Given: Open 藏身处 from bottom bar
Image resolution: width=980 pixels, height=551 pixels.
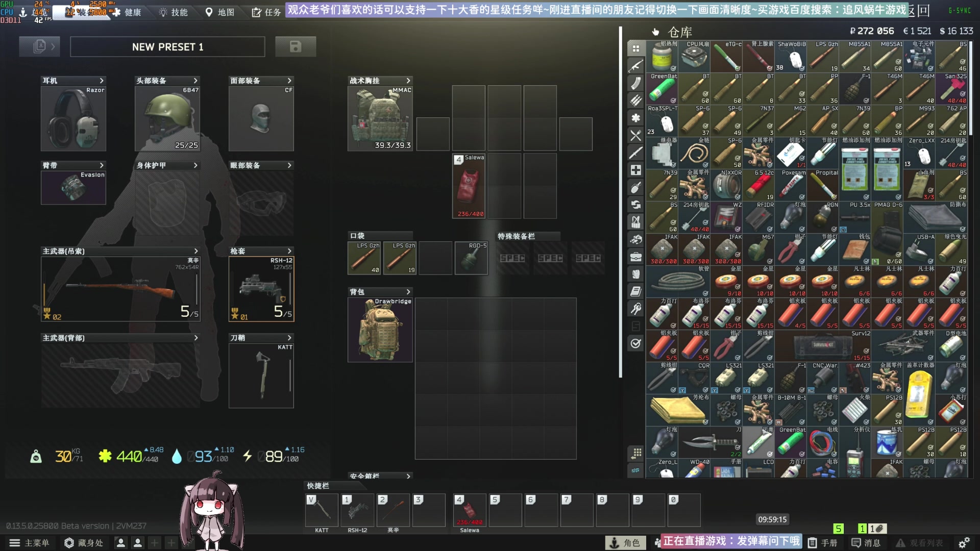Looking at the screenshot, I should coord(84,543).
